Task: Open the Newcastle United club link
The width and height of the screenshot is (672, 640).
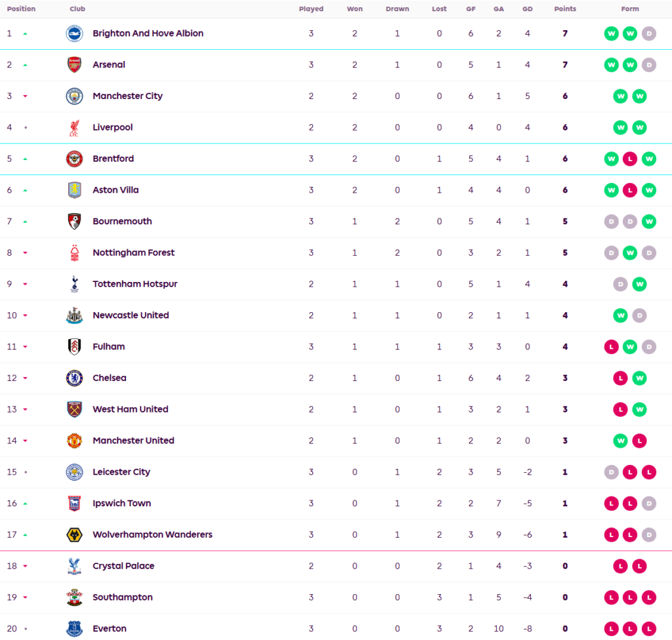Action: pos(131,315)
